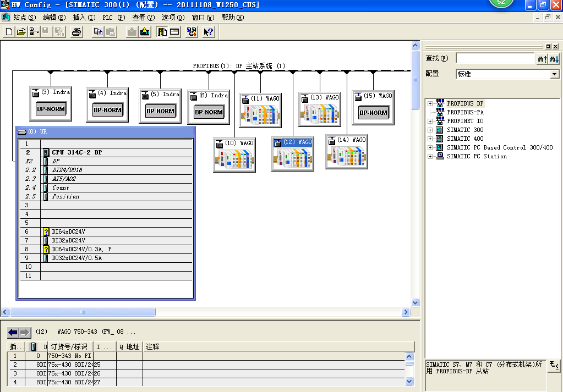This screenshot has height=392, width=563.
Task: Select the (11) WAGO station
Action: point(260,110)
